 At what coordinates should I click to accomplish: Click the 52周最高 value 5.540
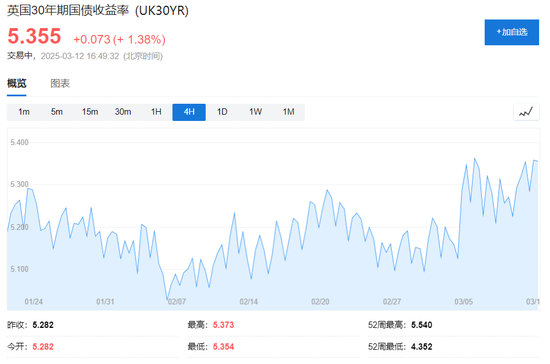(422, 325)
